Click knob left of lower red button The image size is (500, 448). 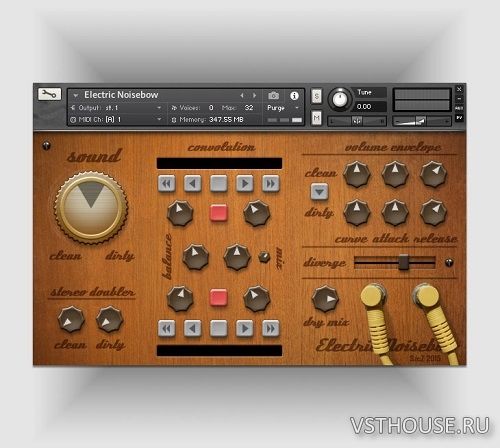point(180,298)
